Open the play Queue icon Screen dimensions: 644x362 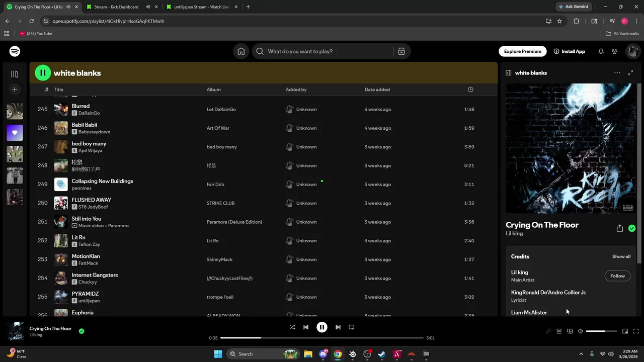pos(559,331)
